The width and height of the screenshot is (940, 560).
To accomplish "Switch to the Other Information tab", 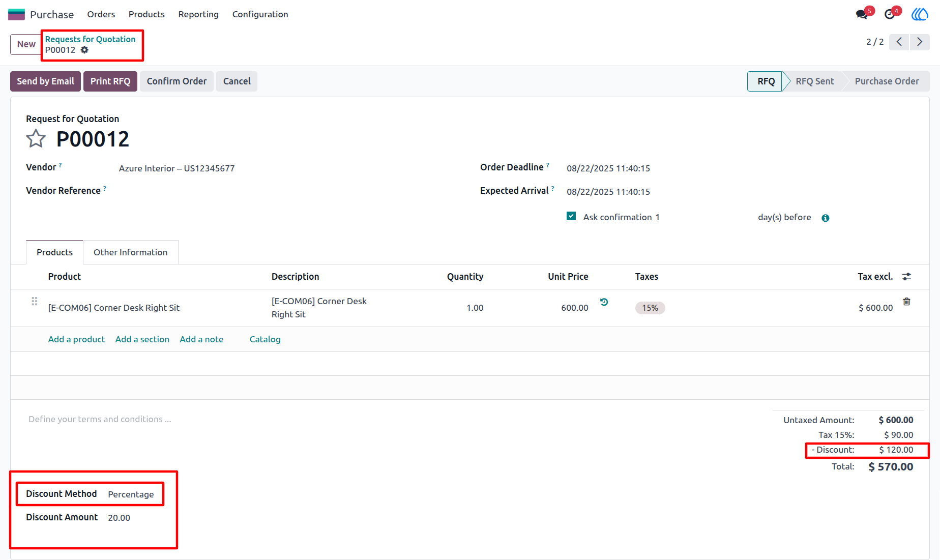I will coord(130,252).
